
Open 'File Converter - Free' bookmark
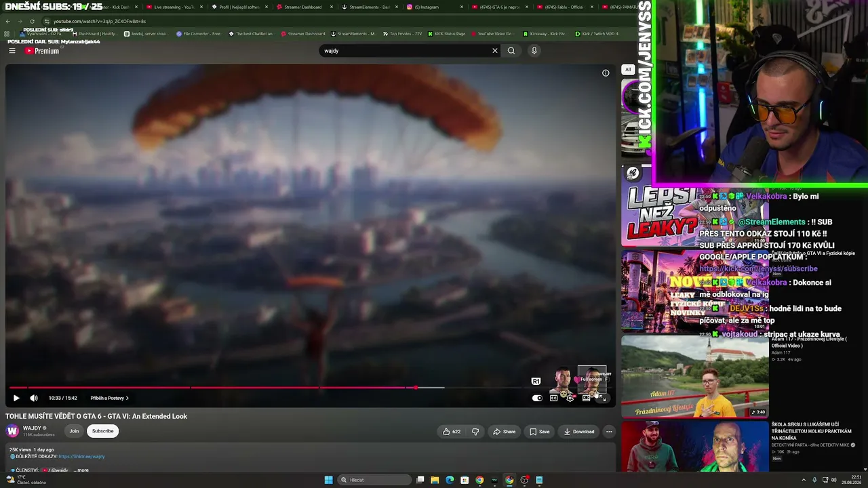pyautogui.click(x=199, y=34)
